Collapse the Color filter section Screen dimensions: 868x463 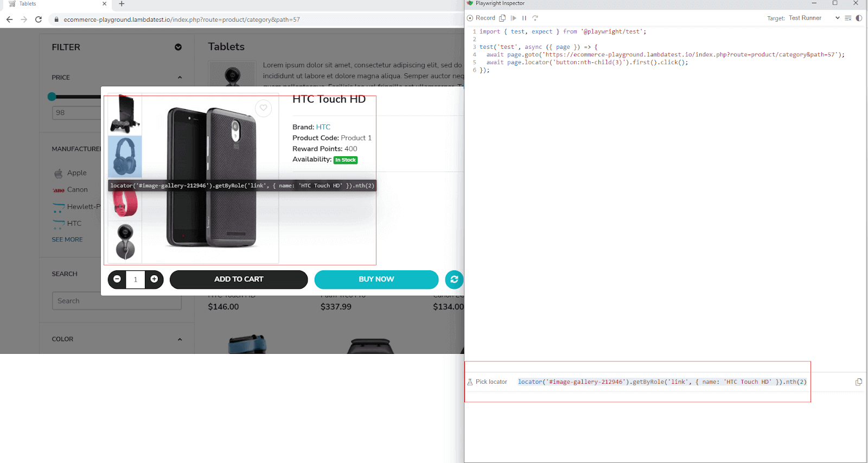(x=180, y=339)
